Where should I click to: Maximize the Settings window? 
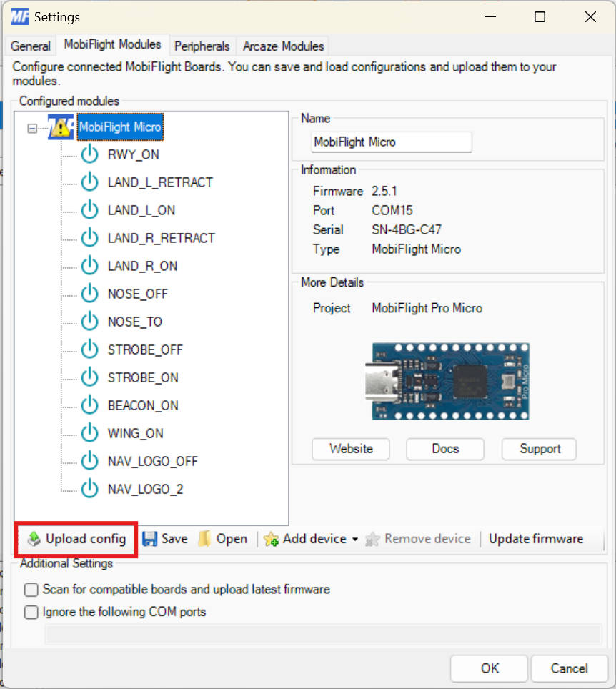(540, 17)
